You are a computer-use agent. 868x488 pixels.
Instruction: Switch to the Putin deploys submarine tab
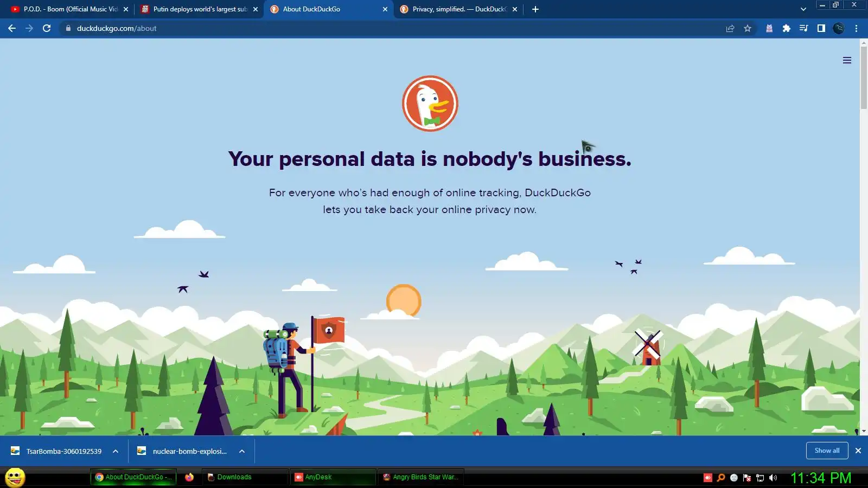pos(200,9)
